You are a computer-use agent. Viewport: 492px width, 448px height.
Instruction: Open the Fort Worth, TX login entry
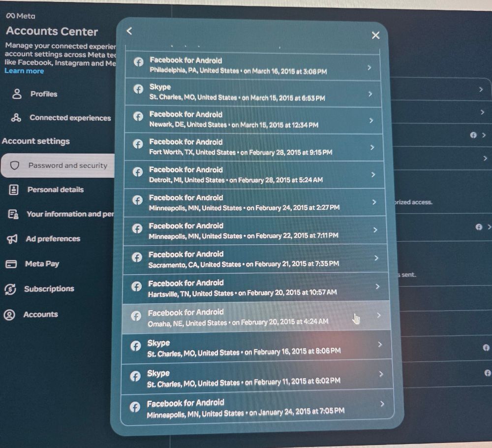point(253,147)
